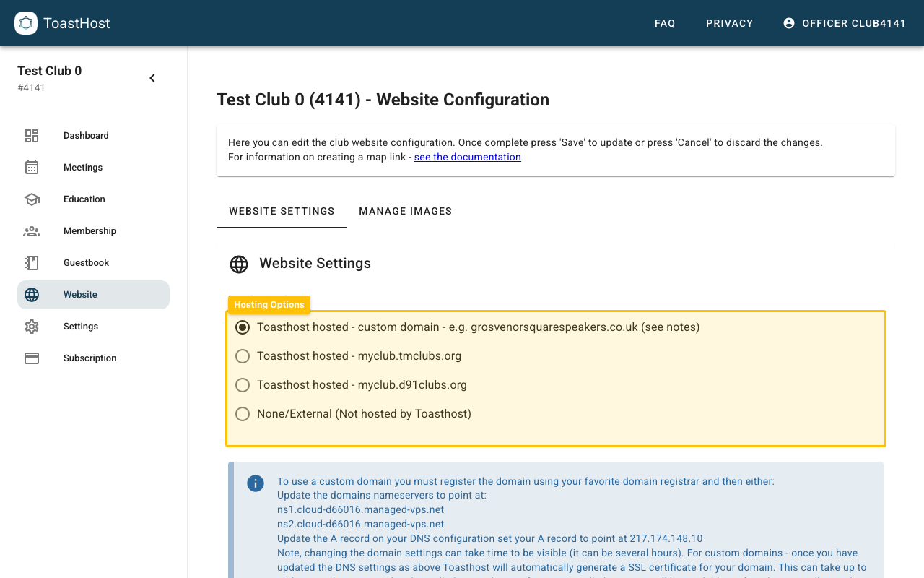The height and width of the screenshot is (578, 924).
Task: Go to the FAQ page
Action: coord(665,23)
